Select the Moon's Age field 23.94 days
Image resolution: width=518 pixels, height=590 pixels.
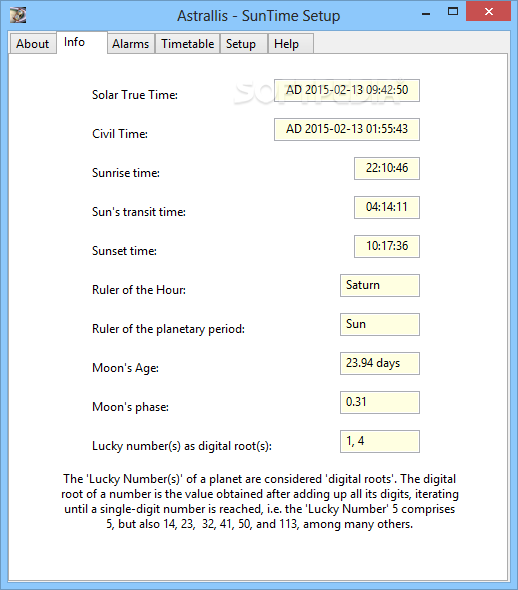[380, 363]
